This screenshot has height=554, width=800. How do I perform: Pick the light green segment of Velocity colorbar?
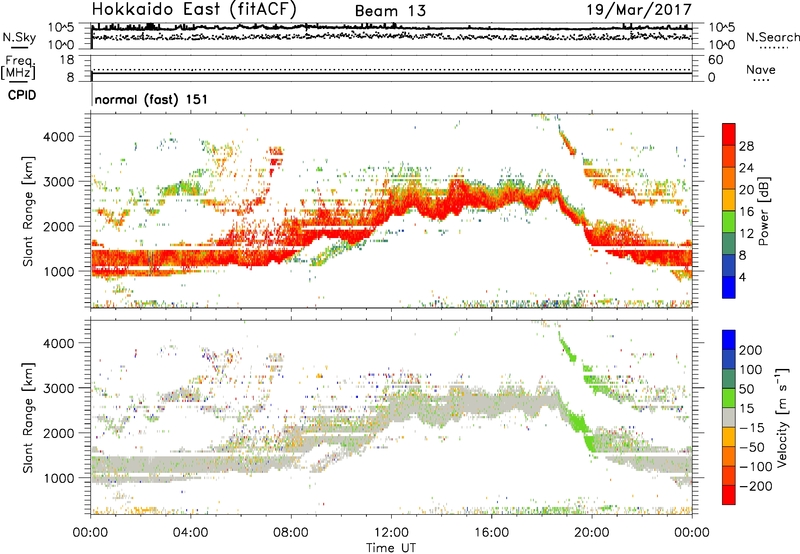(x=729, y=398)
